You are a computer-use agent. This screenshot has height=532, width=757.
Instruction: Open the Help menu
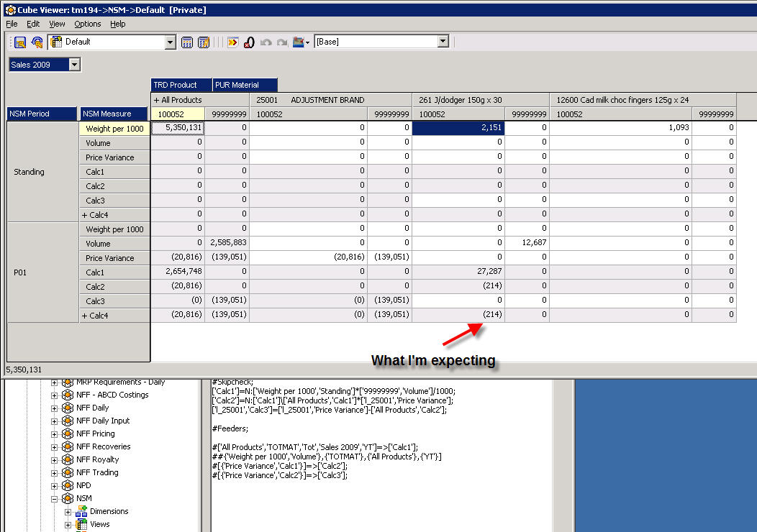117,24
